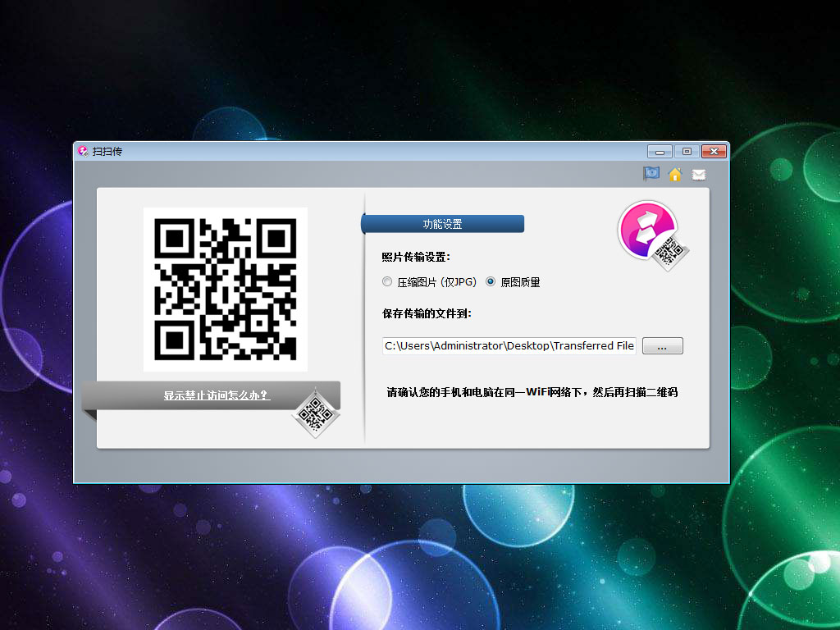Open the 功能设置 tab
This screenshot has height=630, width=840.
point(442,224)
